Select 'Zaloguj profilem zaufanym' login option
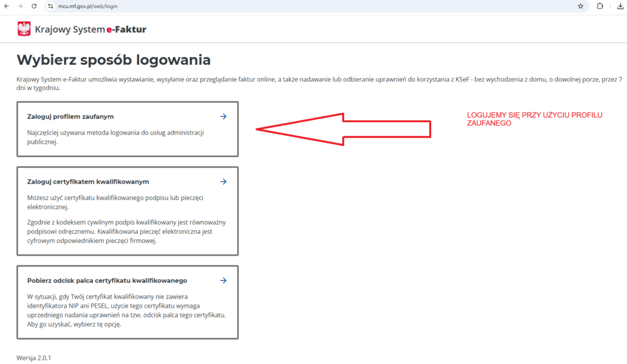 [70, 116]
